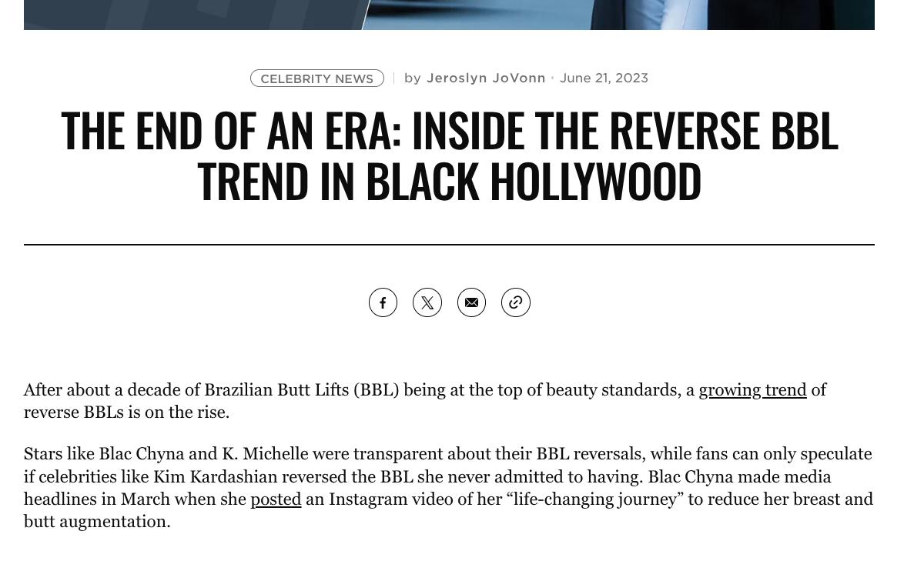The image size is (924, 571).
Task: Share article on Facebook
Action: [383, 302]
